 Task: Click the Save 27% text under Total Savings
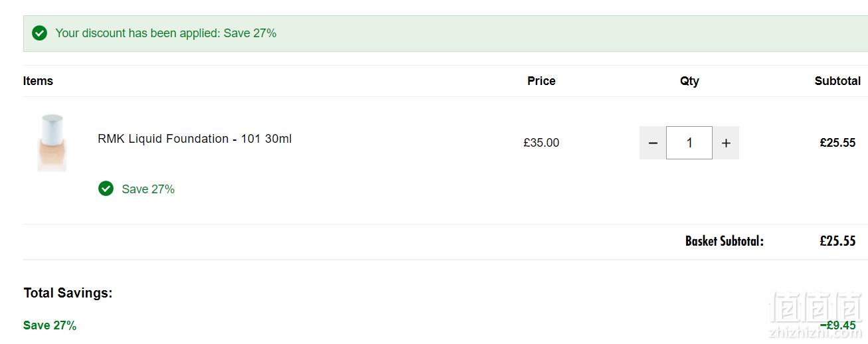click(50, 325)
